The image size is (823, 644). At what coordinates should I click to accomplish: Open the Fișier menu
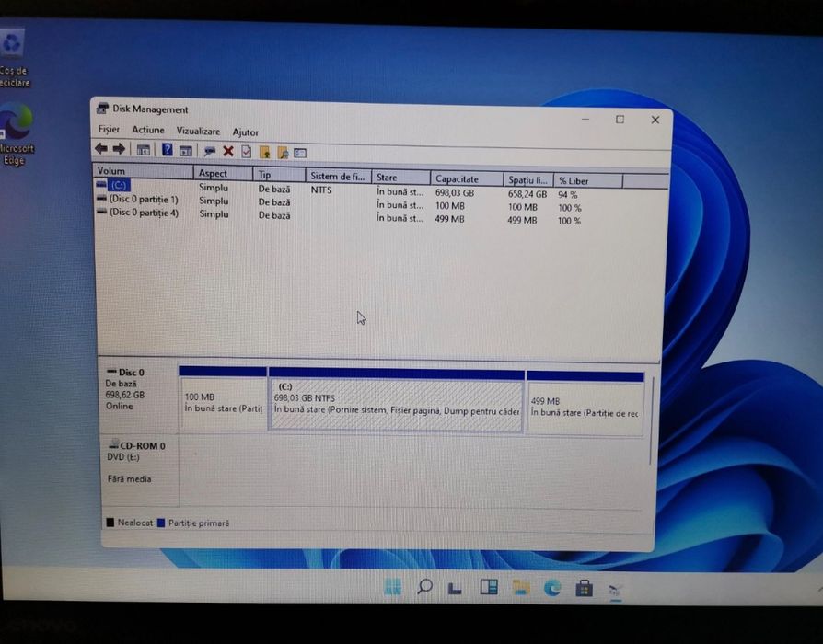[109, 130]
